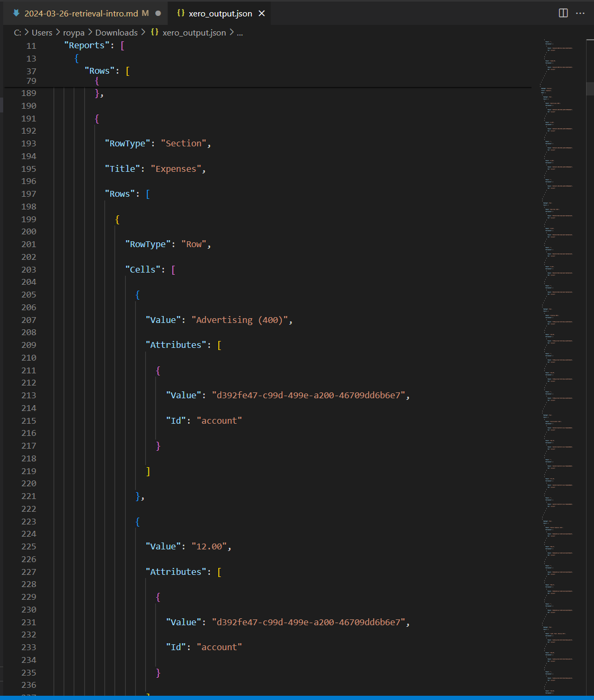Click the JSON braces icon in the breadcrumb
This screenshot has height=700, width=594.
(155, 32)
